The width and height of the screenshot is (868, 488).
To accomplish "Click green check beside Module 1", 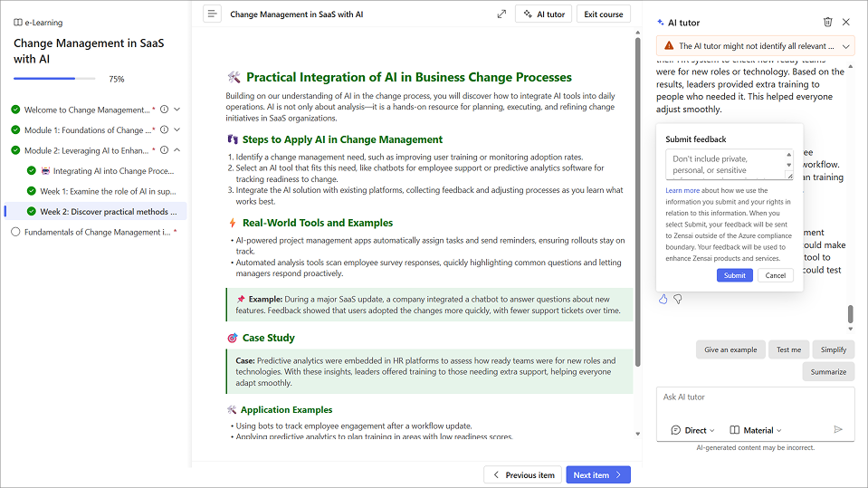I will [15, 130].
